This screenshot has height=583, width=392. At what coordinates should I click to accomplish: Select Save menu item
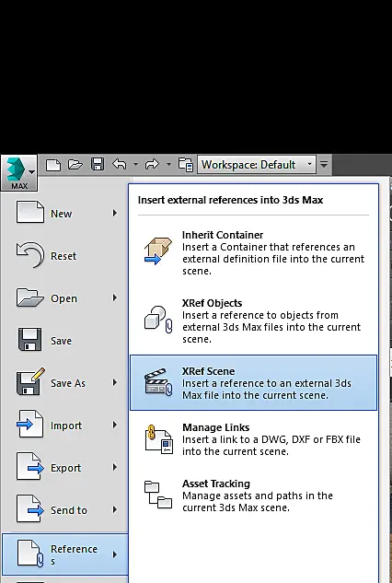[x=65, y=341]
